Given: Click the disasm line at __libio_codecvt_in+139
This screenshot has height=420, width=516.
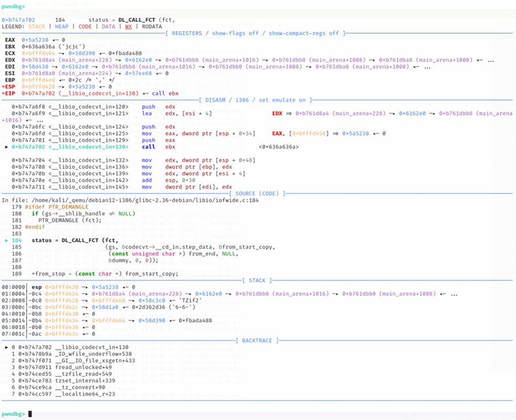Looking at the screenshot, I should click(x=129, y=173).
